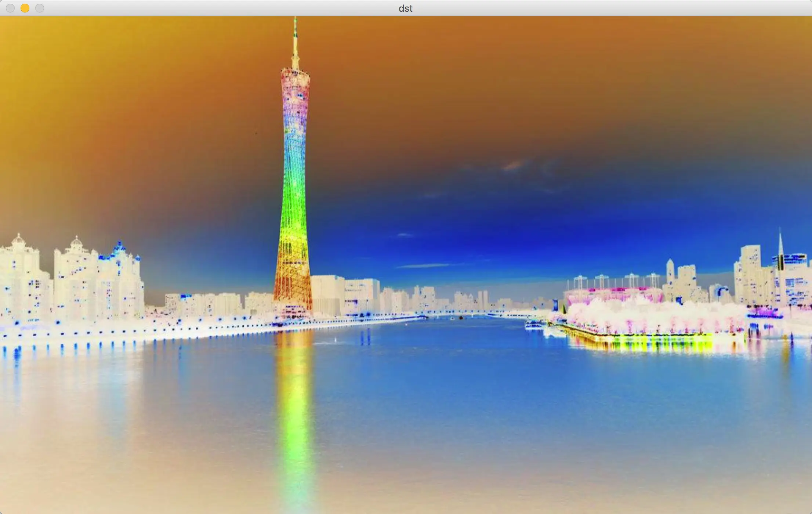The width and height of the screenshot is (812, 514).
Task: Click the tall block building right of tower base
Action: [x=327, y=294]
